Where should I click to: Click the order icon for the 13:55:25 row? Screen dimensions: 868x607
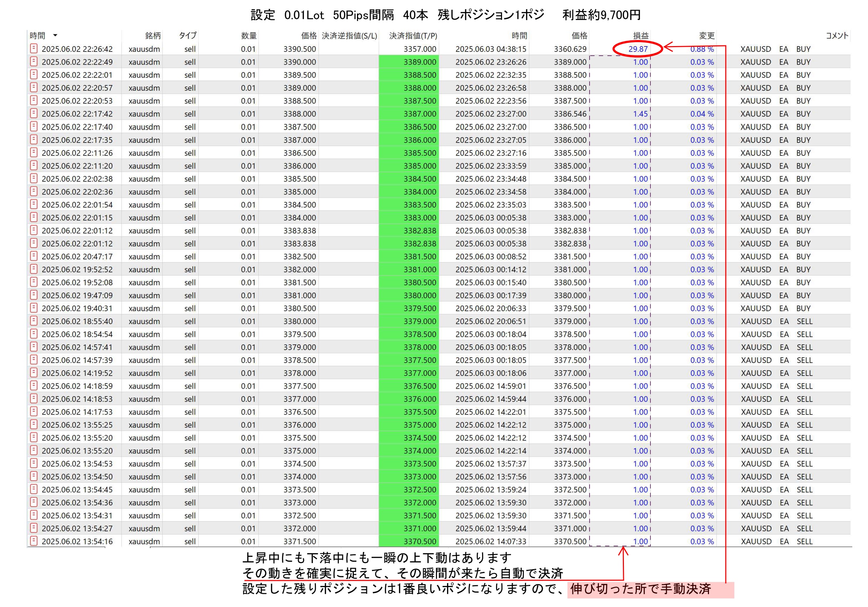click(34, 424)
